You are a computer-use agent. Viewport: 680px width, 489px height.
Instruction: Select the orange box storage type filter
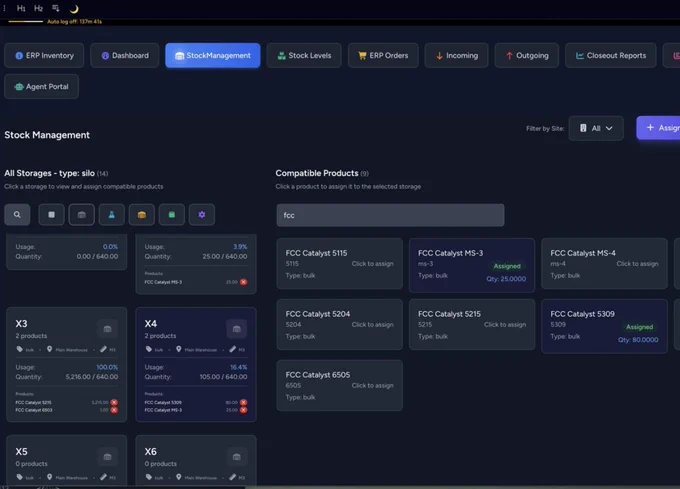(142, 215)
